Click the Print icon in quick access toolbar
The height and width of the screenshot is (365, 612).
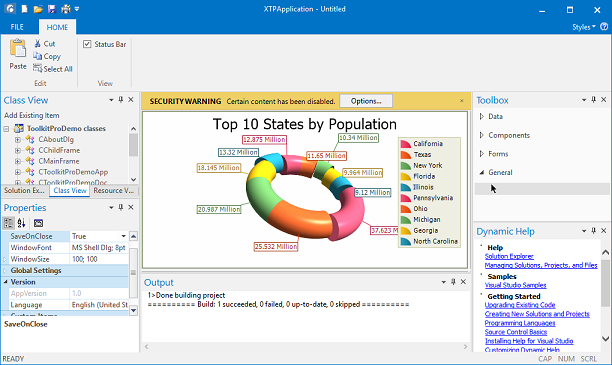click(x=66, y=9)
